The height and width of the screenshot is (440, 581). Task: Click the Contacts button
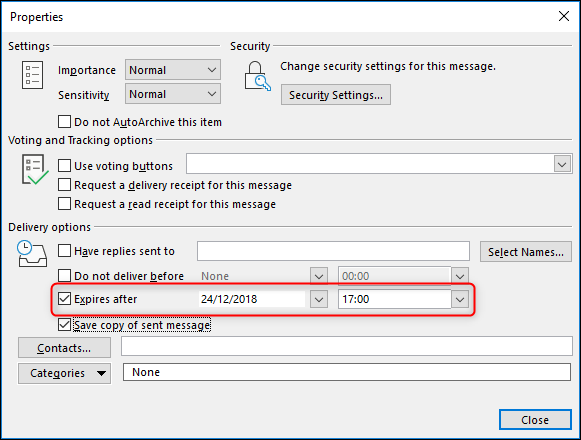click(x=64, y=348)
